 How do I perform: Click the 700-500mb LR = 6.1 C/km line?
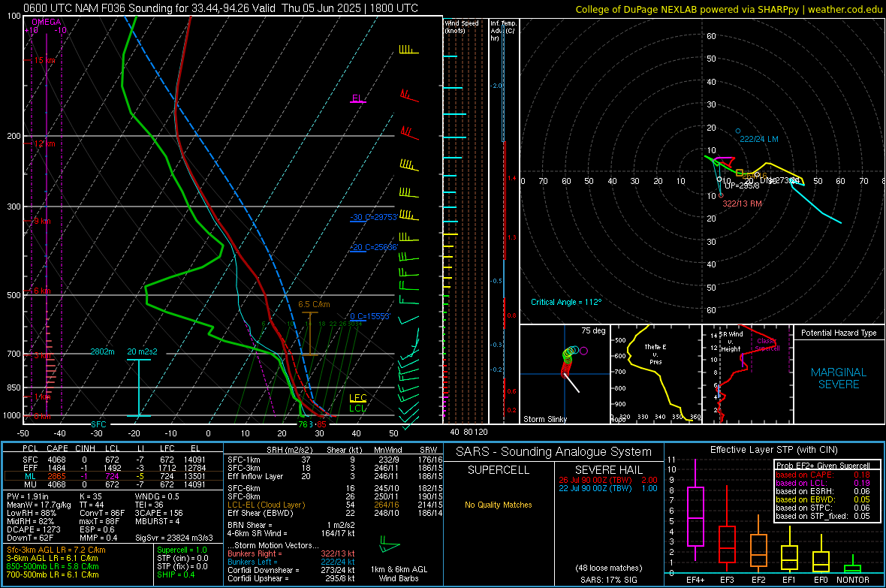click(x=53, y=574)
